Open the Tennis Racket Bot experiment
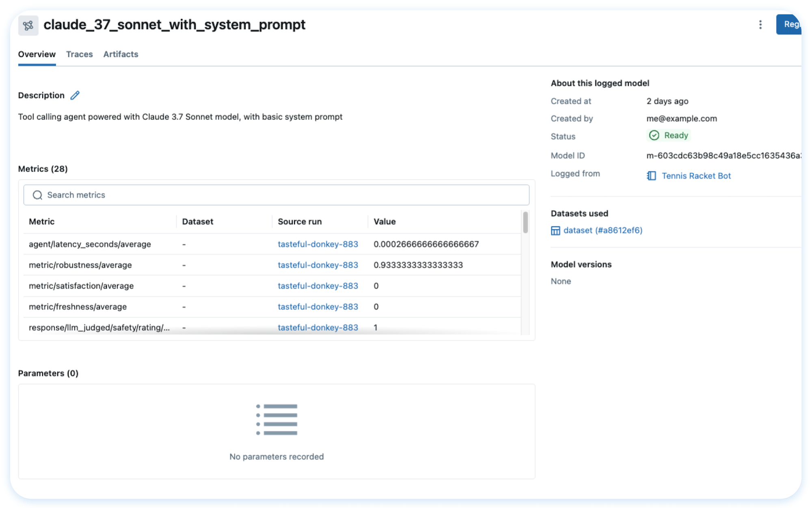Viewport: 812px width, 508px height. click(x=695, y=176)
